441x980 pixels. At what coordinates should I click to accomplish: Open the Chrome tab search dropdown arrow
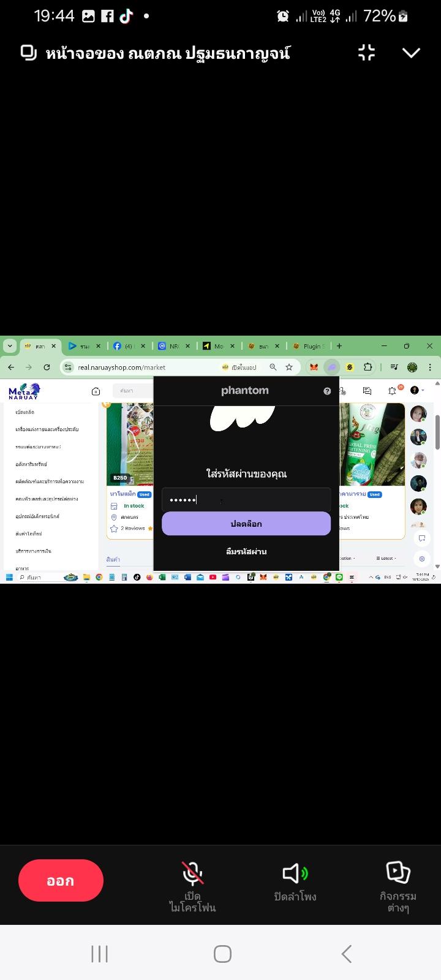coord(9,345)
